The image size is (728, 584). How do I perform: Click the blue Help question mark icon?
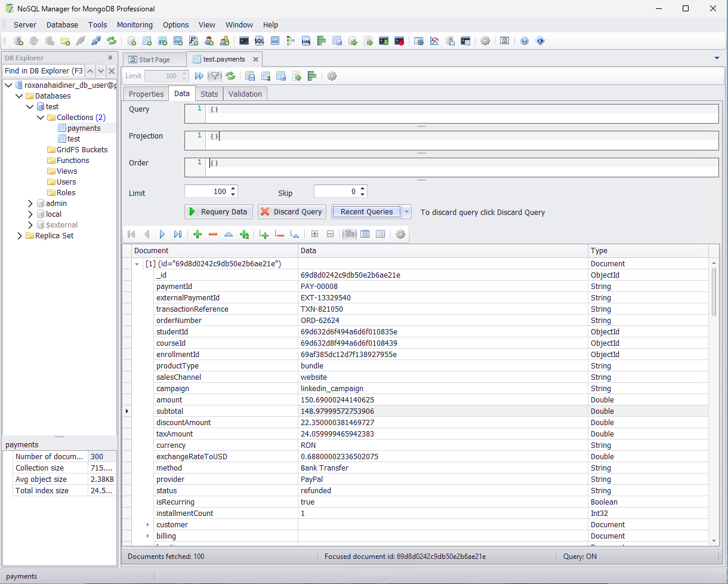point(525,41)
